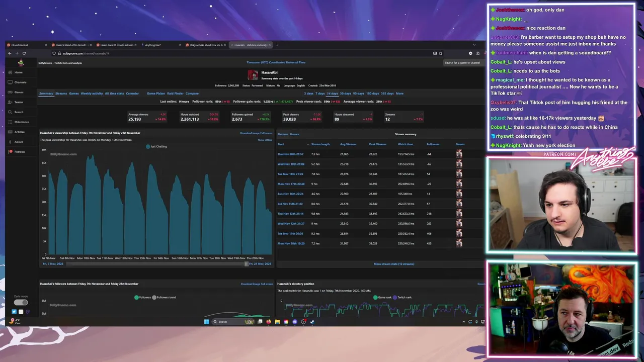Click the browser back arrow
Image resolution: width=644 pixels, height=362 pixels.
point(10,53)
